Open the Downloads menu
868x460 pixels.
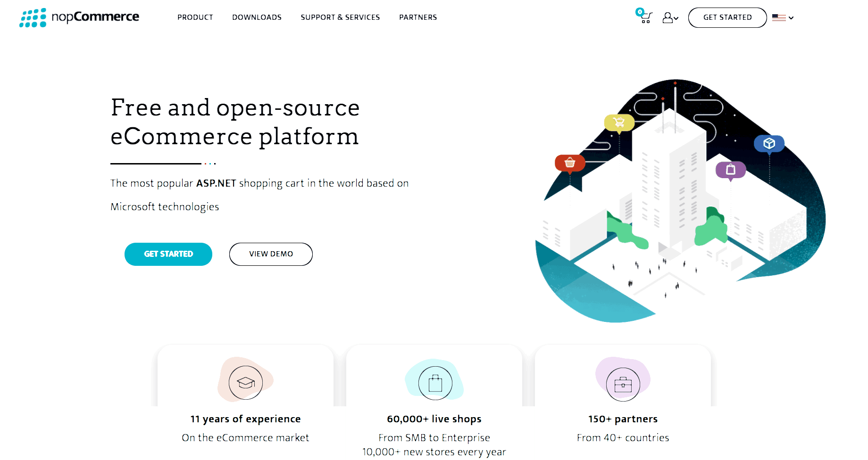pyautogui.click(x=257, y=17)
